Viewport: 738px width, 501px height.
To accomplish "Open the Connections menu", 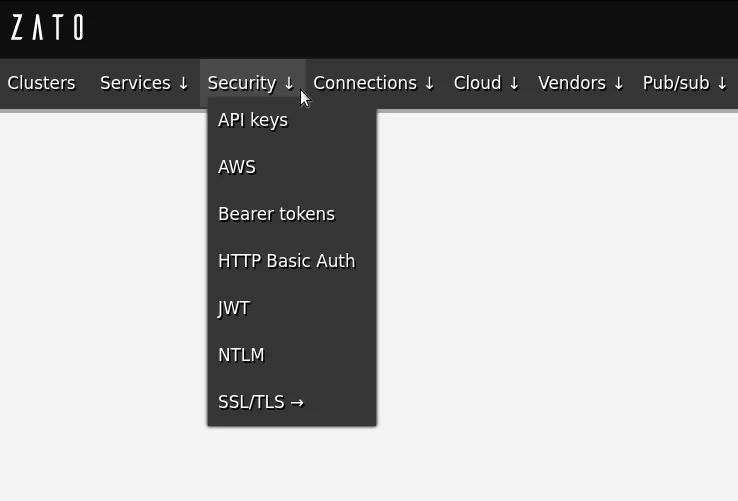I will [x=374, y=83].
